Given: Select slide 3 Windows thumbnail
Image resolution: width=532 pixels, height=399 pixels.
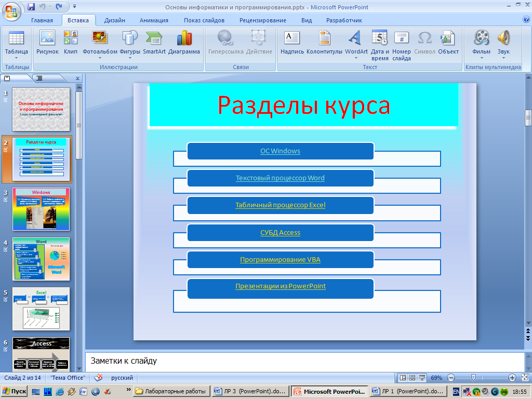Looking at the screenshot, I should [41, 209].
